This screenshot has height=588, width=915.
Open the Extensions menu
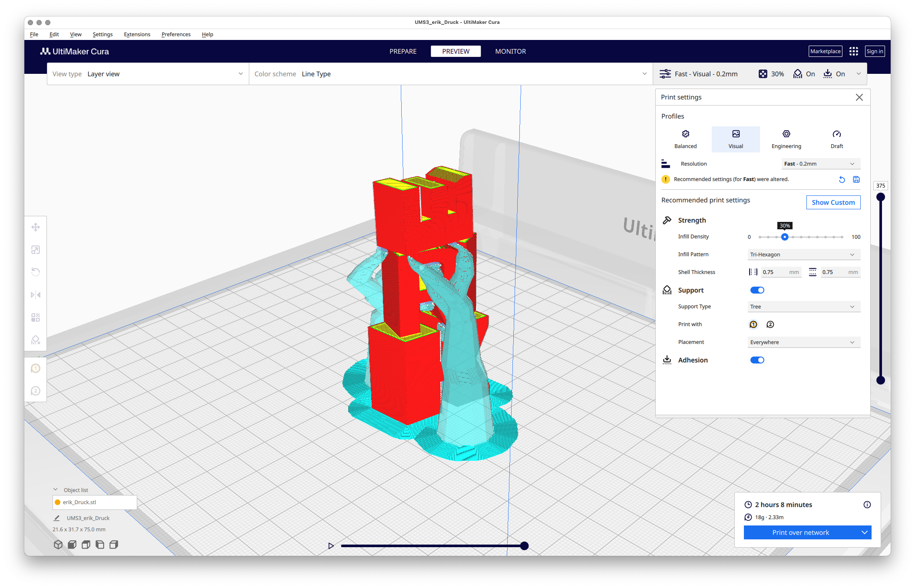[137, 34]
